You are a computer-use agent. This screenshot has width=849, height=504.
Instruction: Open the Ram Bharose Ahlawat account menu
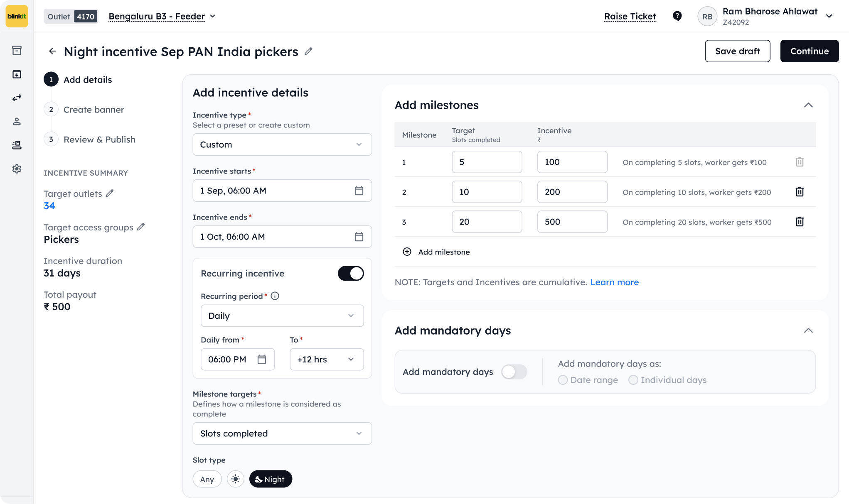coord(765,16)
